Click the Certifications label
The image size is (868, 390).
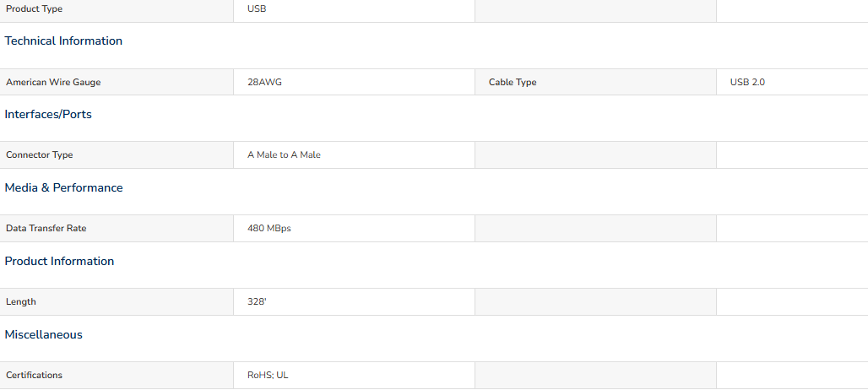pyautogui.click(x=35, y=375)
